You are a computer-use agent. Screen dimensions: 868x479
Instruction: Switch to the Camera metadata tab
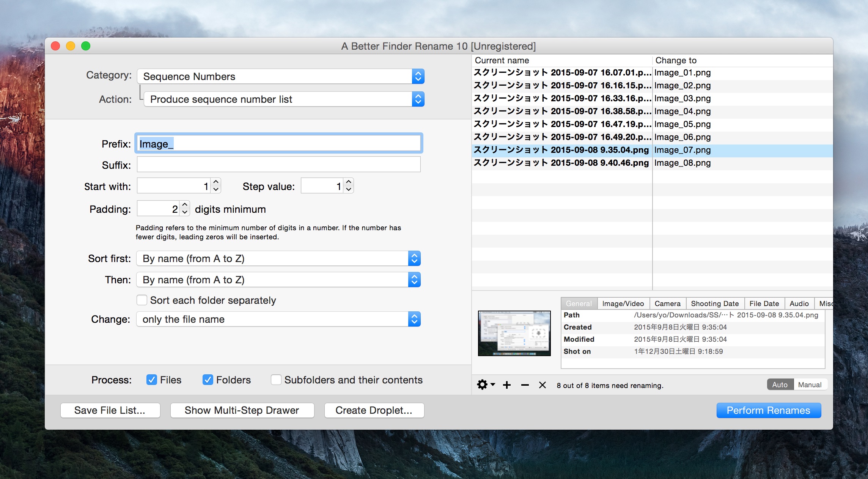click(667, 303)
